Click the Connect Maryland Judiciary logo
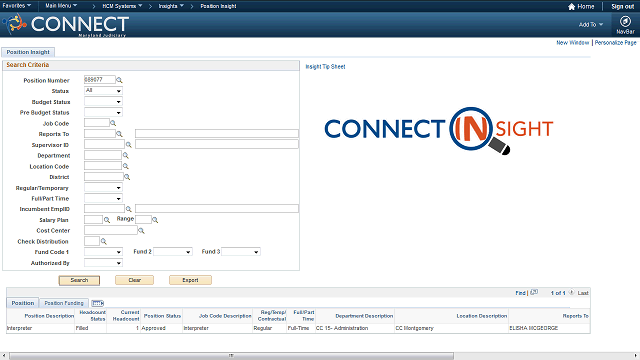 point(67,24)
